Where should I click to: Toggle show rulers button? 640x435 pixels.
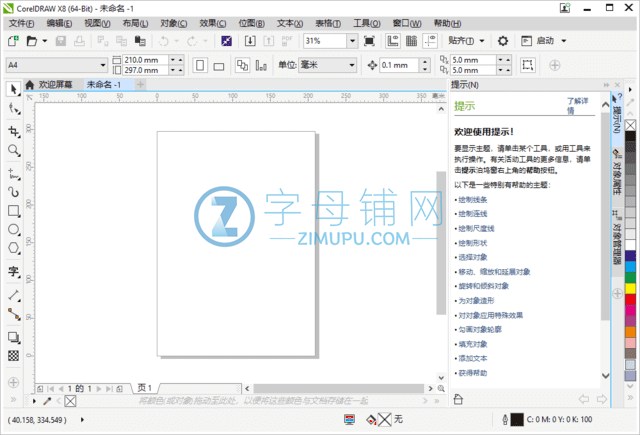pyautogui.click(x=393, y=41)
